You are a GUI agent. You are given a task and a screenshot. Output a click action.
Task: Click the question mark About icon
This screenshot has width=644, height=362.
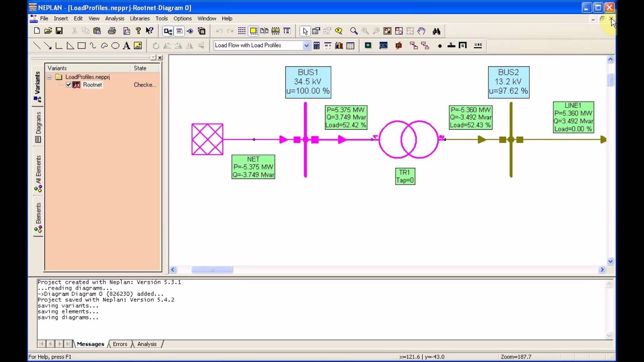tap(138, 31)
